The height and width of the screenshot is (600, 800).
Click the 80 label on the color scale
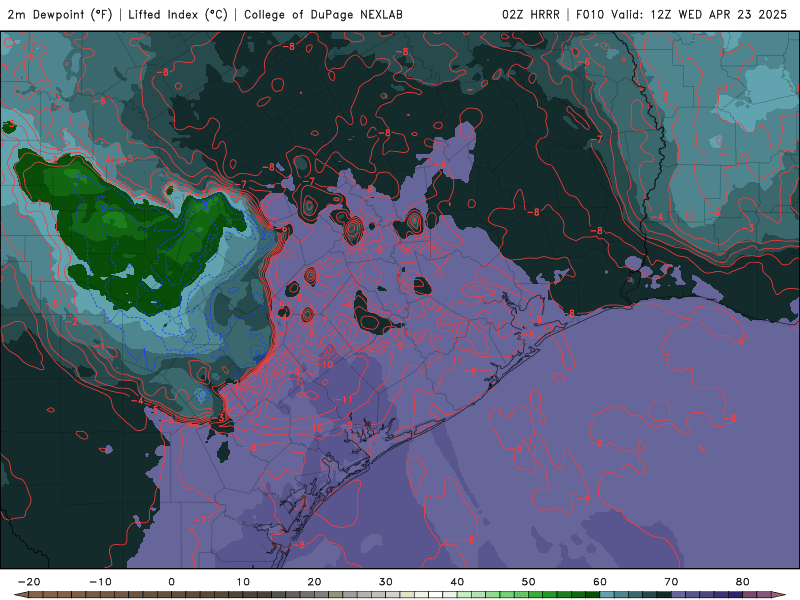743,582
